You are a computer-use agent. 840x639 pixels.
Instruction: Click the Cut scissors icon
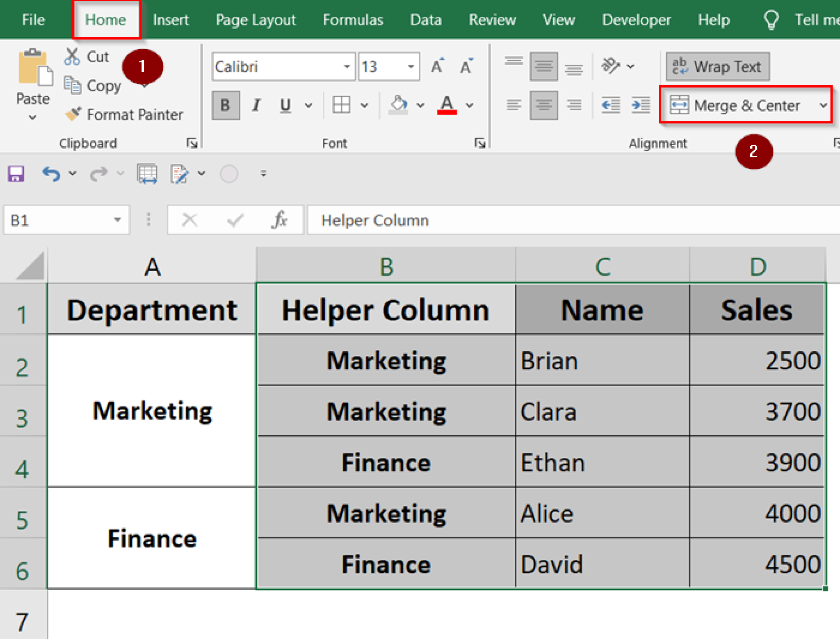[x=72, y=57]
